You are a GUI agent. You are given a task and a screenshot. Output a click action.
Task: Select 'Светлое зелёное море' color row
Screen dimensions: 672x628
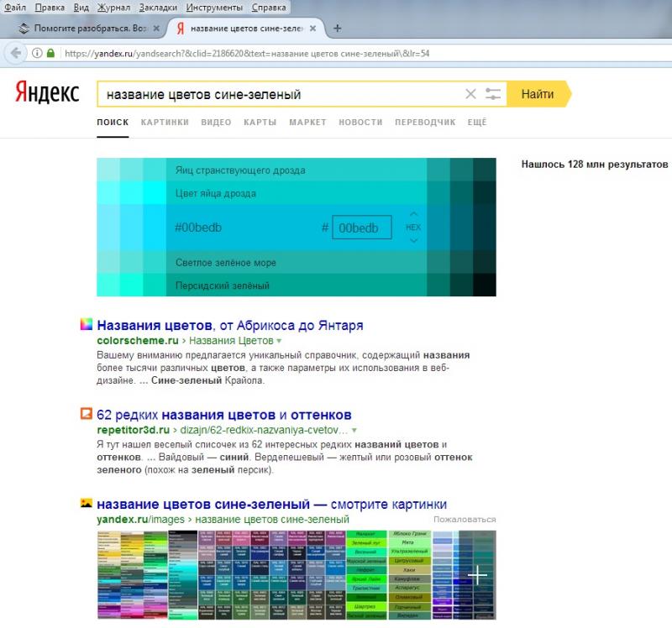(297, 262)
